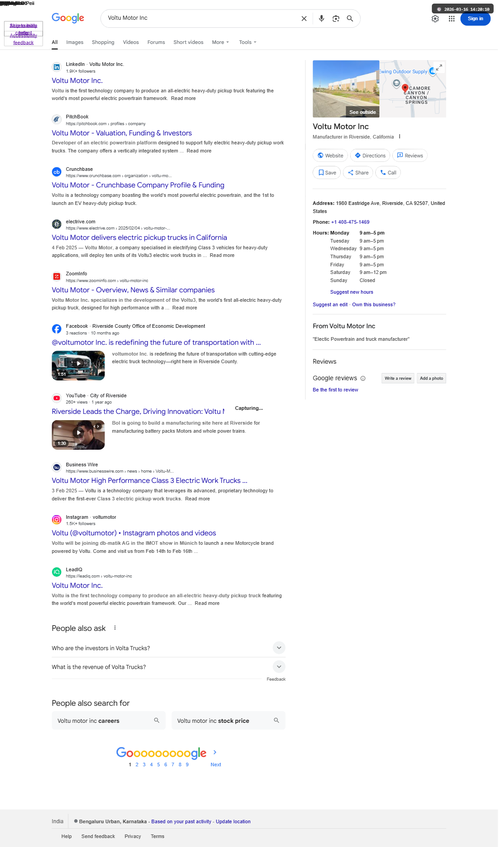The height and width of the screenshot is (847, 504).
Task: Open phone number +1 408-475-1469 link
Action: pos(350,222)
